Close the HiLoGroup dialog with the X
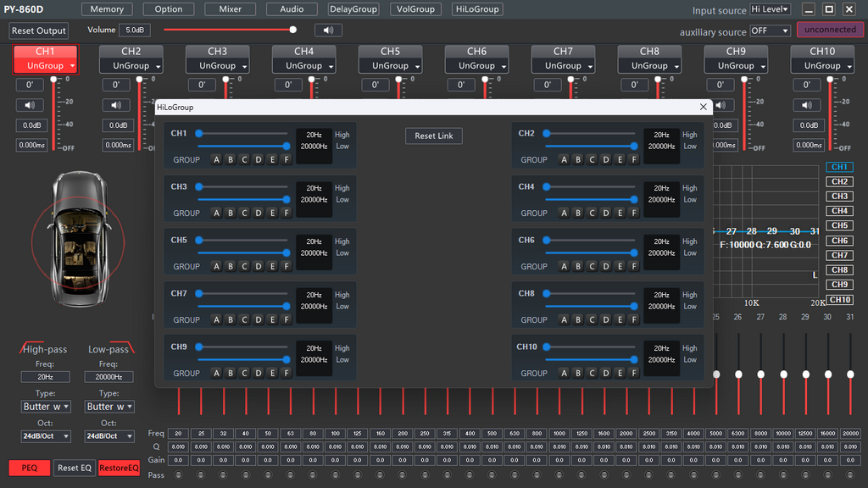 [x=703, y=108]
